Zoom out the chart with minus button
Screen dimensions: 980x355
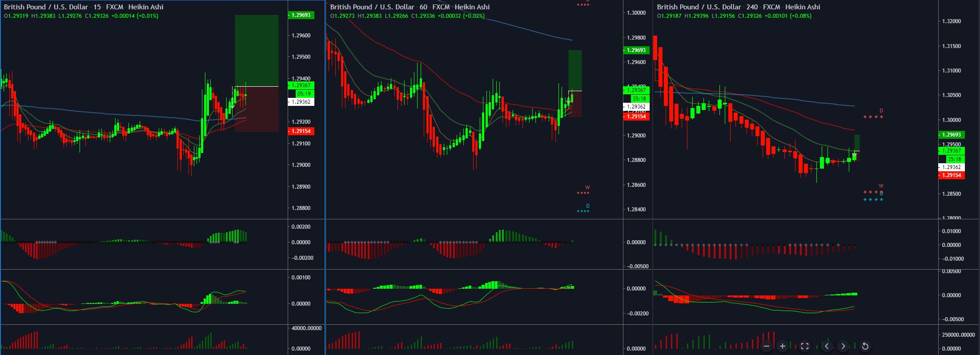click(766, 346)
